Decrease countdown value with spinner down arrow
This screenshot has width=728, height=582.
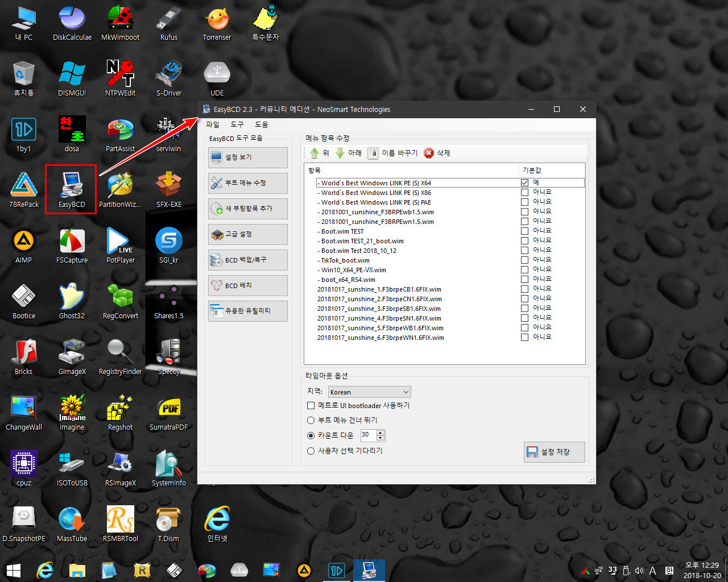point(381,438)
